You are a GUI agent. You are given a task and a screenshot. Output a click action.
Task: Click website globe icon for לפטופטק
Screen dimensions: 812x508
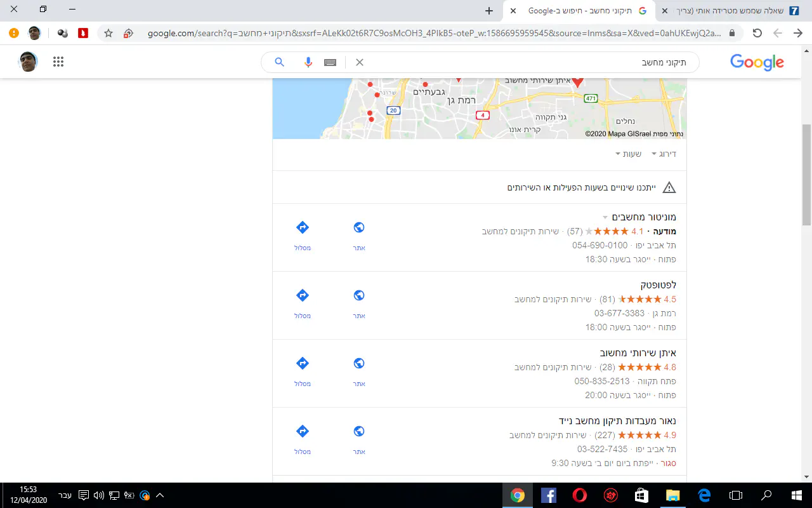[359, 296]
